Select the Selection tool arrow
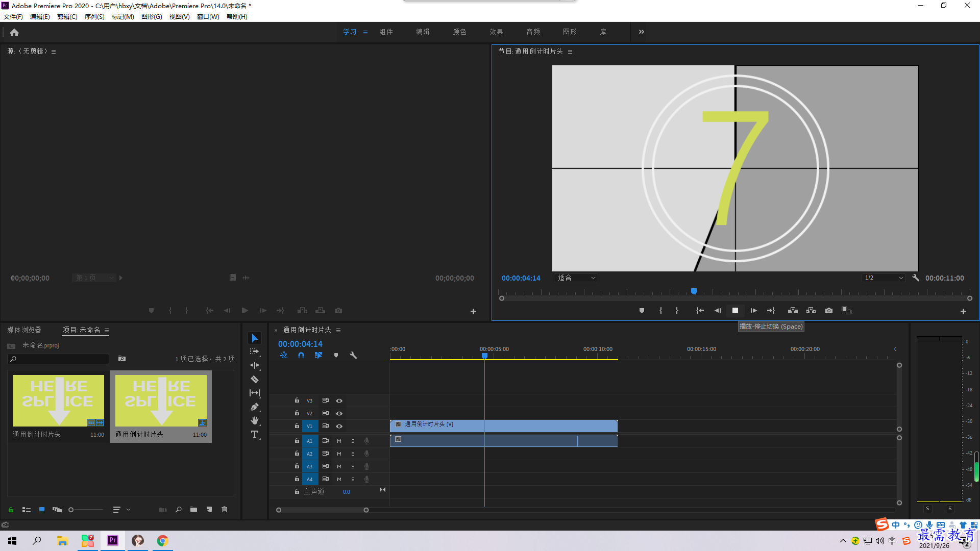This screenshot has height=551, width=980. (255, 338)
